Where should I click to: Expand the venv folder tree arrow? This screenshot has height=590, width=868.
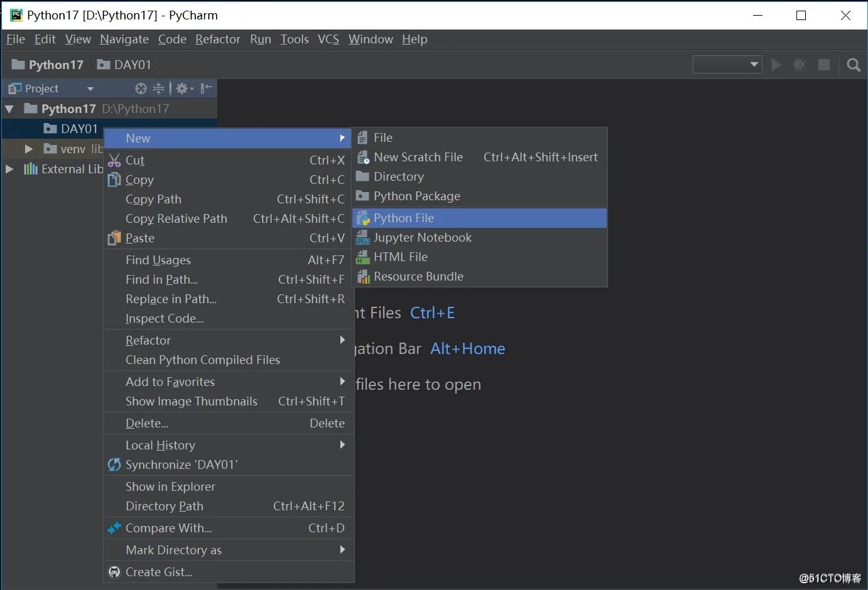[28, 149]
